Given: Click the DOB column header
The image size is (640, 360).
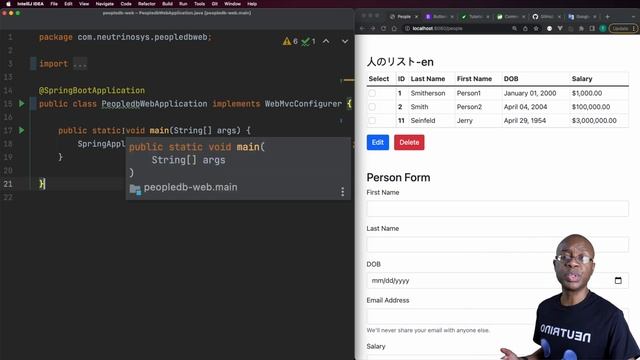Looking at the screenshot, I should pos(511,79).
